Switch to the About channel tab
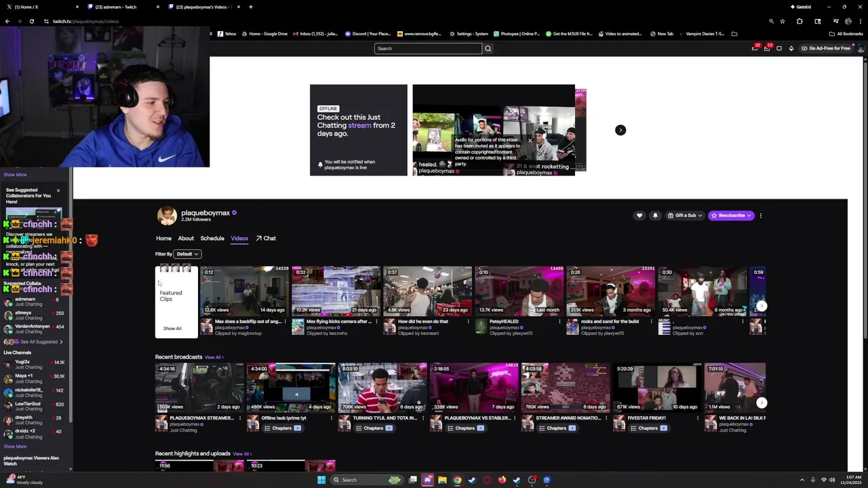The height and width of the screenshot is (488, 868). click(x=186, y=239)
